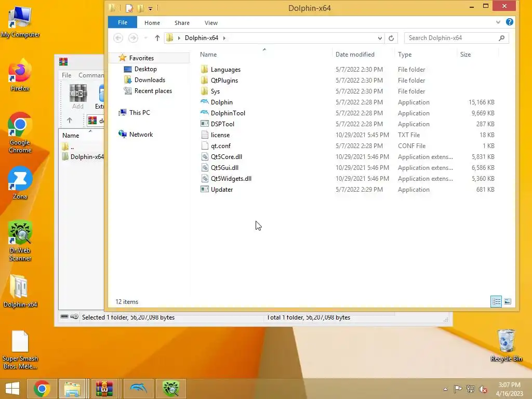This screenshot has height=399, width=532.
Task: Open Google Chrome desktop shortcut
Action: [20, 133]
